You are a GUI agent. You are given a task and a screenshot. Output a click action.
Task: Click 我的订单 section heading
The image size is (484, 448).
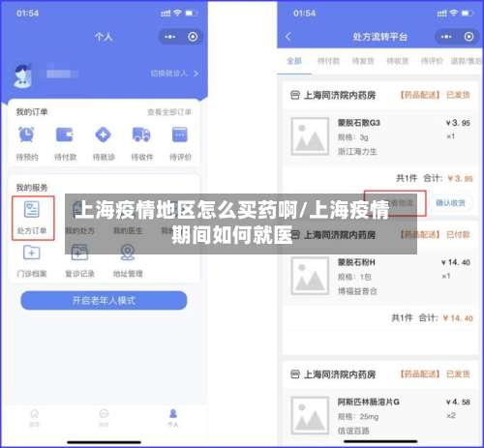pos(32,112)
